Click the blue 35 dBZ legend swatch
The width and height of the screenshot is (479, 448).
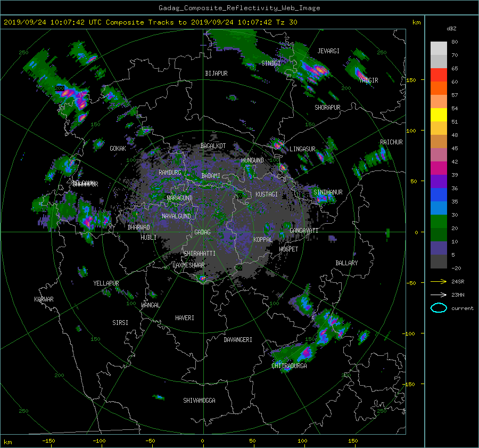coord(439,194)
